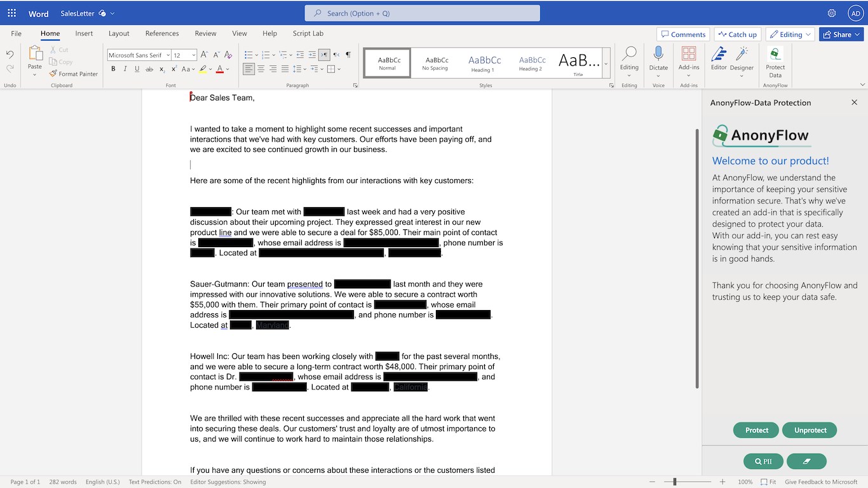Toggle Underline formatting

click(x=137, y=69)
